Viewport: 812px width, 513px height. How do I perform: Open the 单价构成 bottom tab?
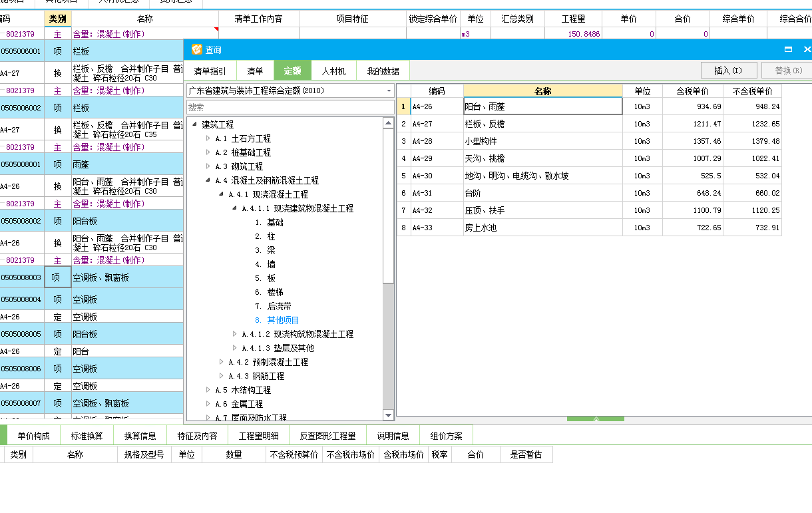pyautogui.click(x=34, y=436)
